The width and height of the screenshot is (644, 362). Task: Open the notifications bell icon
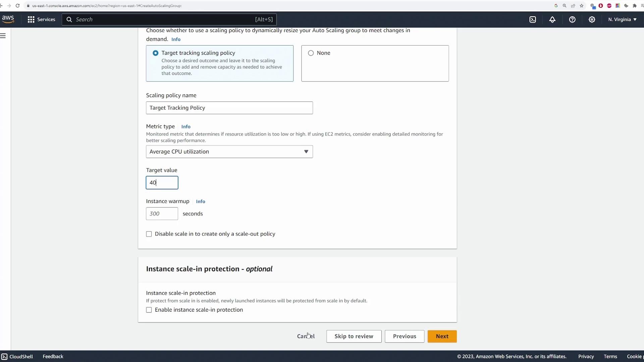point(552,19)
